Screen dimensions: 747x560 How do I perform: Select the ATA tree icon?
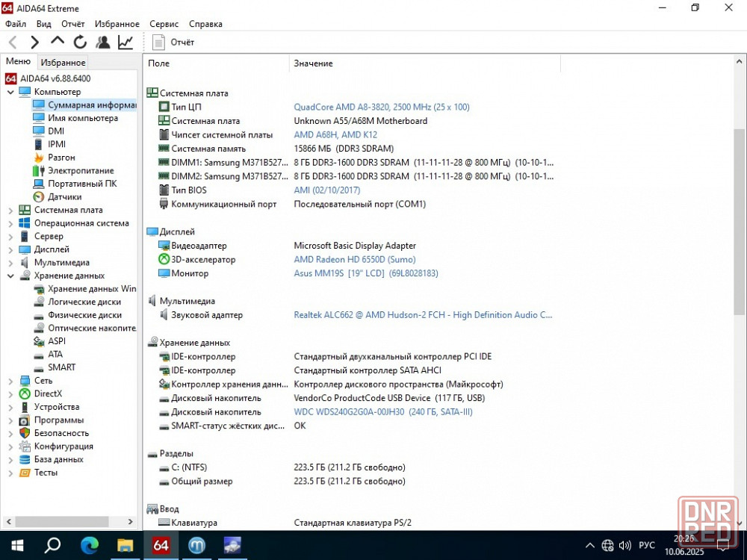tap(39, 354)
